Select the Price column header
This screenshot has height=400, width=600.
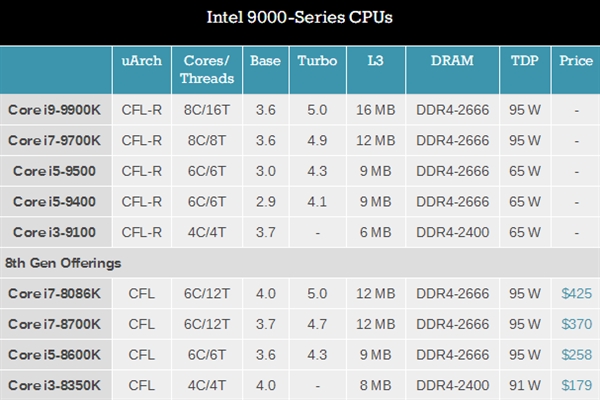pos(577,61)
